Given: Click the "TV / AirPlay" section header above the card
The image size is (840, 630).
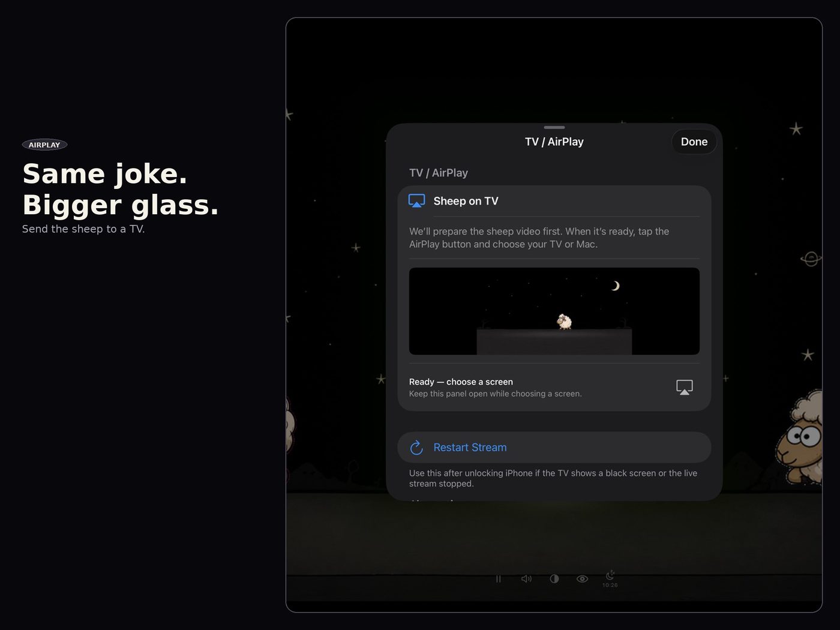Looking at the screenshot, I should (x=438, y=173).
